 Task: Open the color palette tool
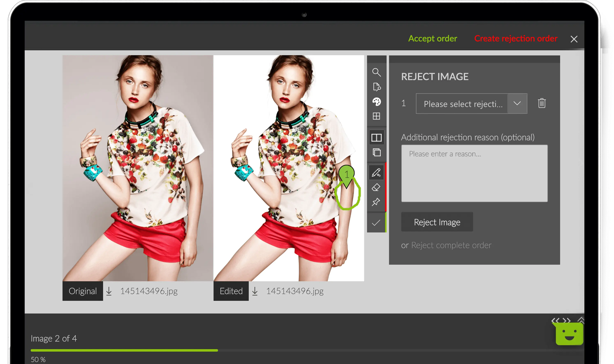pos(376,101)
